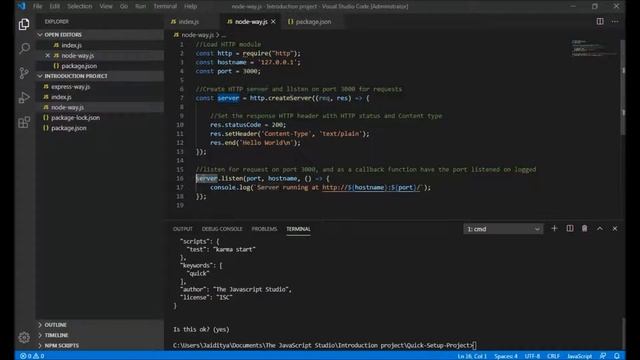640x360 pixels.
Task: Open the Run menu
Action: pyautogui.click(x=140, y=6)
